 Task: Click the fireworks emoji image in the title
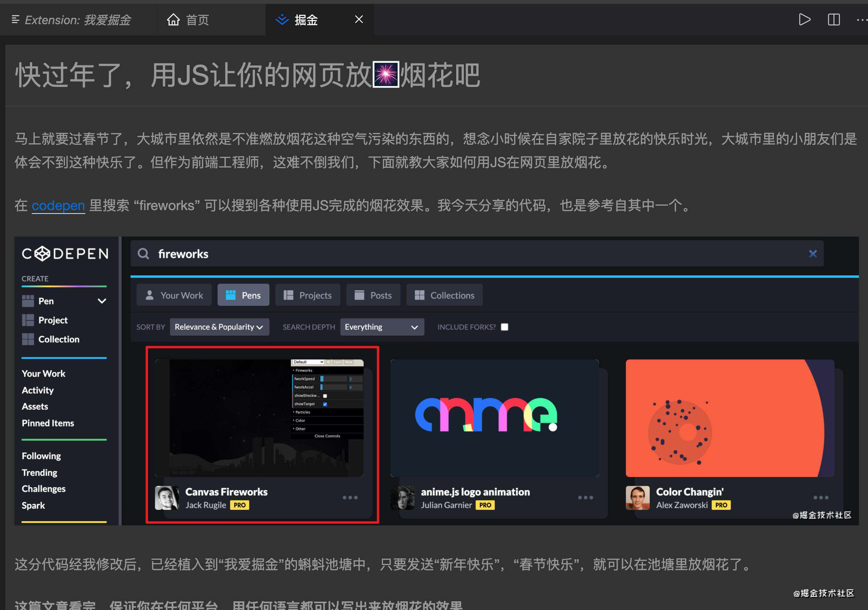pos(386,74)
